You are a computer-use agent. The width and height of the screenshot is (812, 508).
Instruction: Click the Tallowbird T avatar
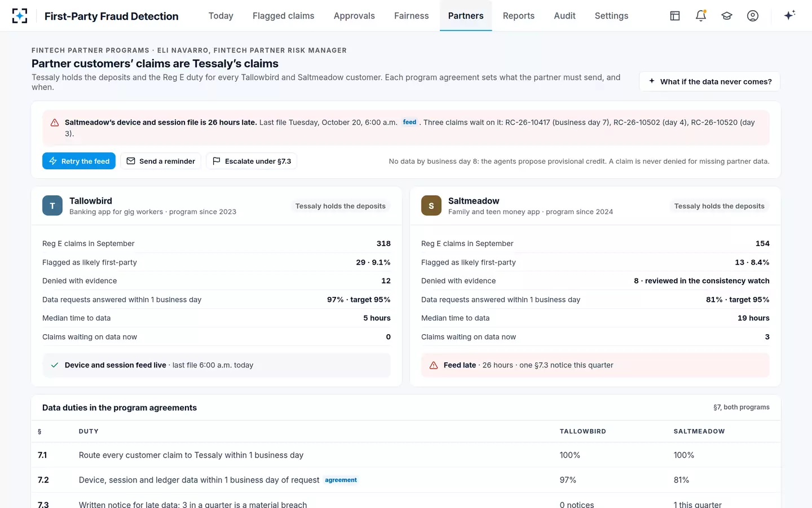pyautogui.click(x=52, y=205)
